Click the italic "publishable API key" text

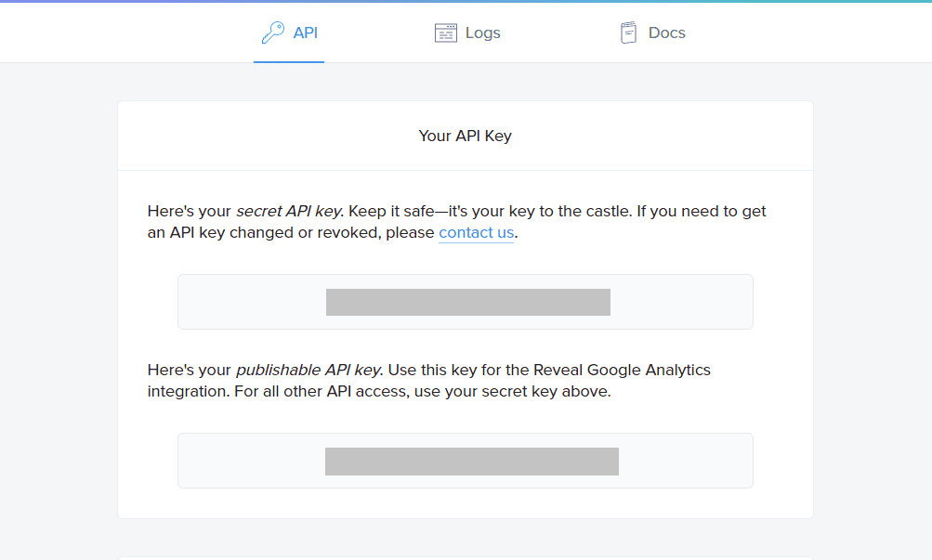308,371
